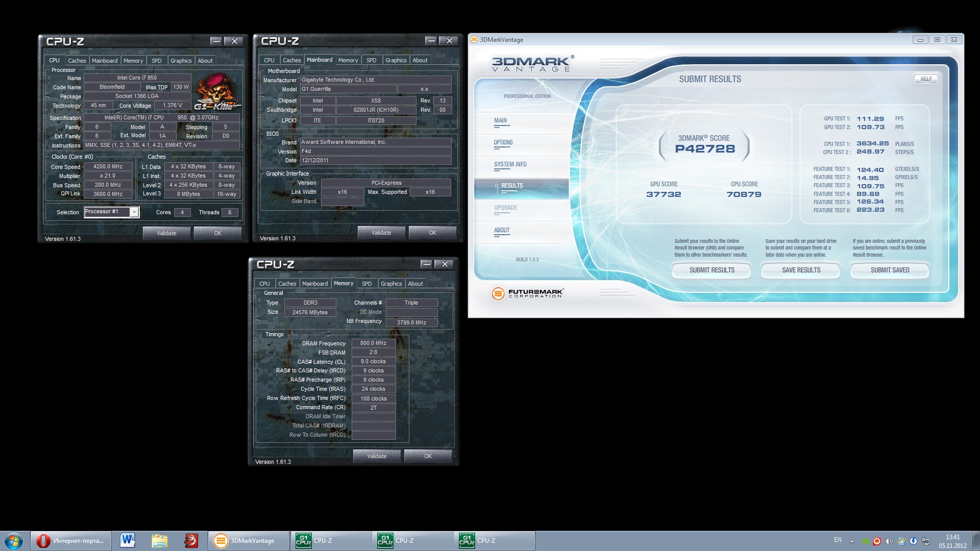The height and width of the screenshot is (551, 980).
Task: Click the 3DMarkVantage title bar icon
Action: [x=474, y=39]
